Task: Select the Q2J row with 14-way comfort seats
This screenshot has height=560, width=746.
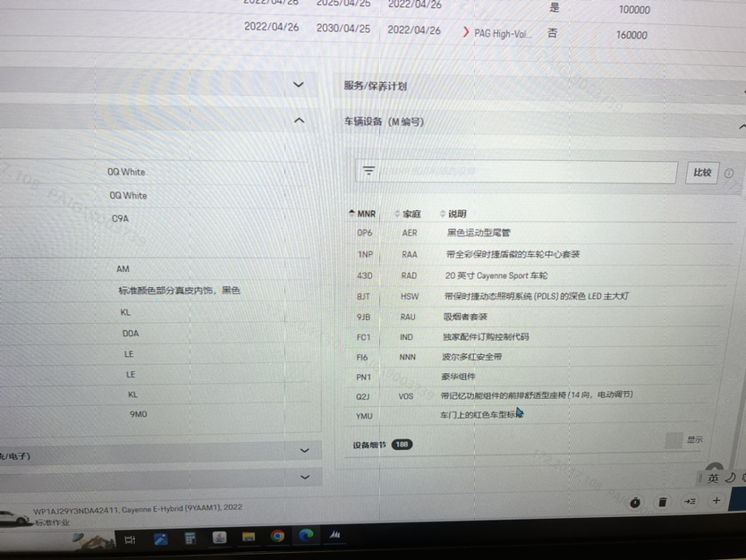Action: tap(527, 396)
